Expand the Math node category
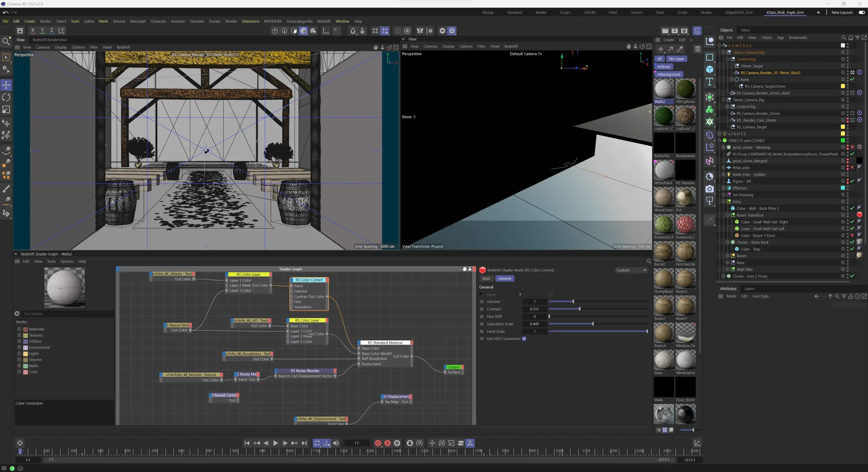 (19, 366)
